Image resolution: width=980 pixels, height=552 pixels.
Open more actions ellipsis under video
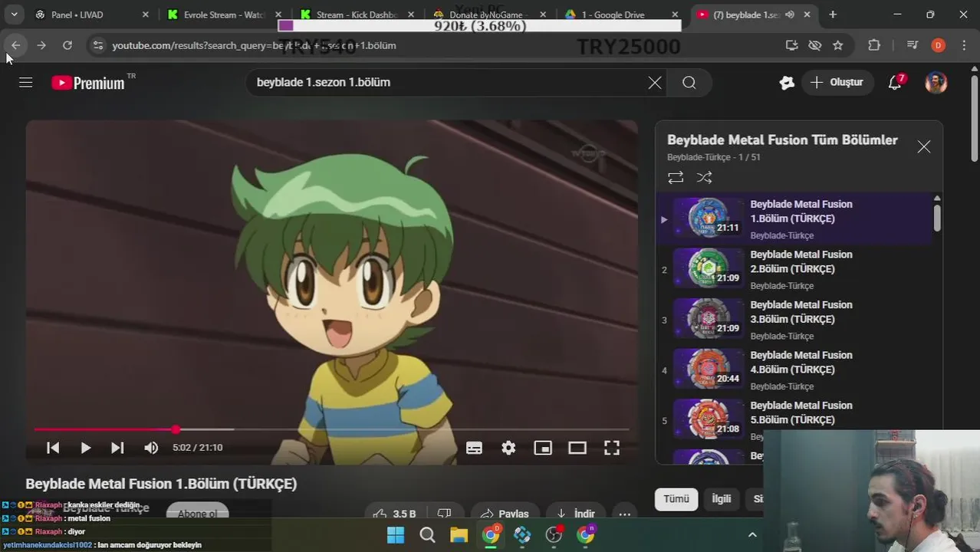click(625, 514)
